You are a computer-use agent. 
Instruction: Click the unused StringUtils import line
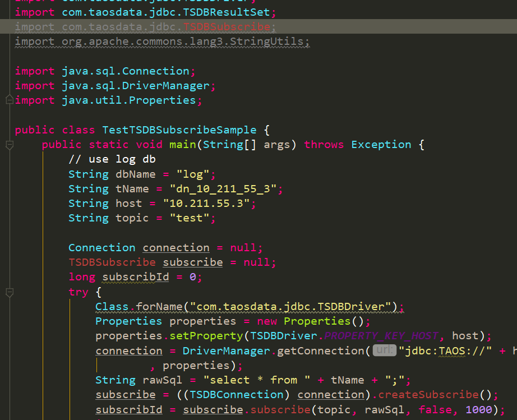[162, 41]
